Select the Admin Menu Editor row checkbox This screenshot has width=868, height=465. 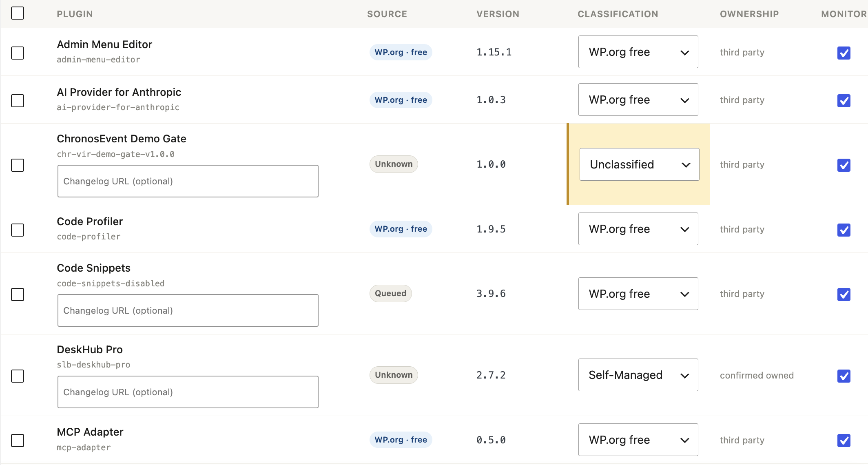[x=18, y=53]
